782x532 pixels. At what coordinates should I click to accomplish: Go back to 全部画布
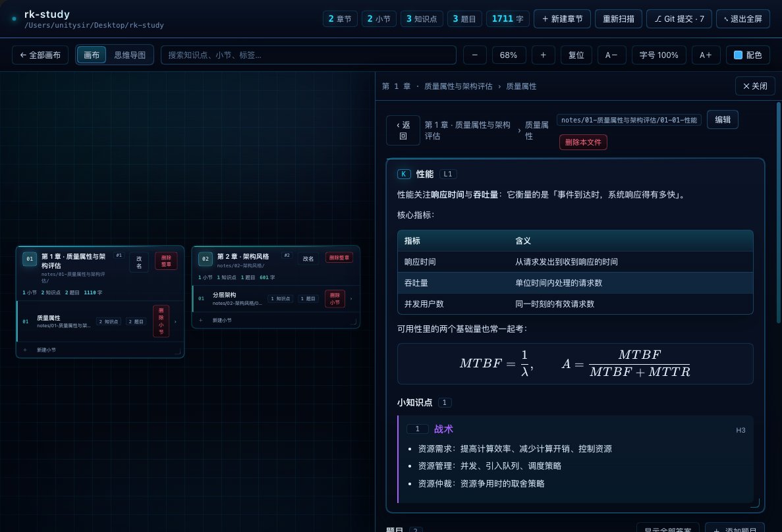40,55
